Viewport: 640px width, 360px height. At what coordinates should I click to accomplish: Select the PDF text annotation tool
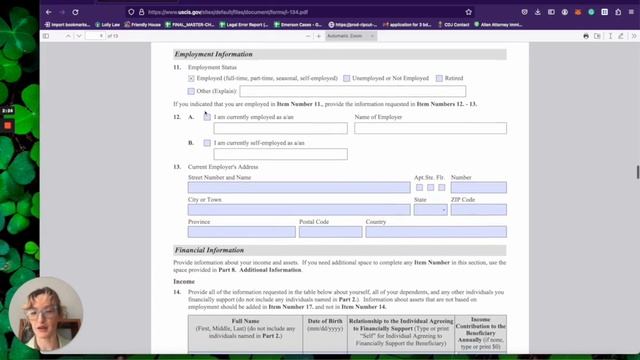tap(610, 36)
